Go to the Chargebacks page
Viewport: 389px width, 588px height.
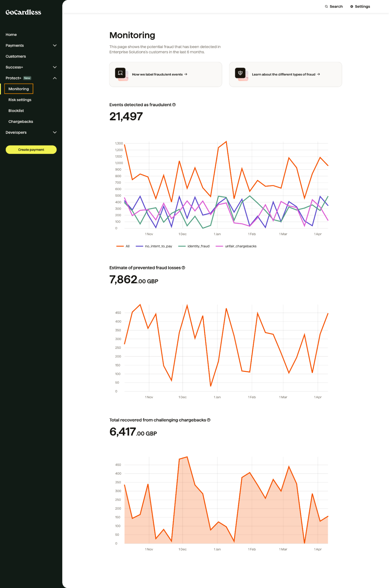[21, 122]
